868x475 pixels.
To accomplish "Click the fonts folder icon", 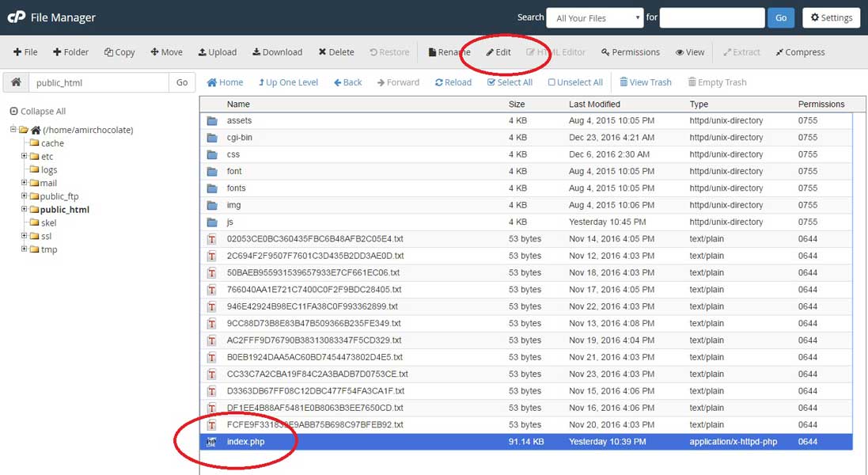I will (x=212, y=188).
